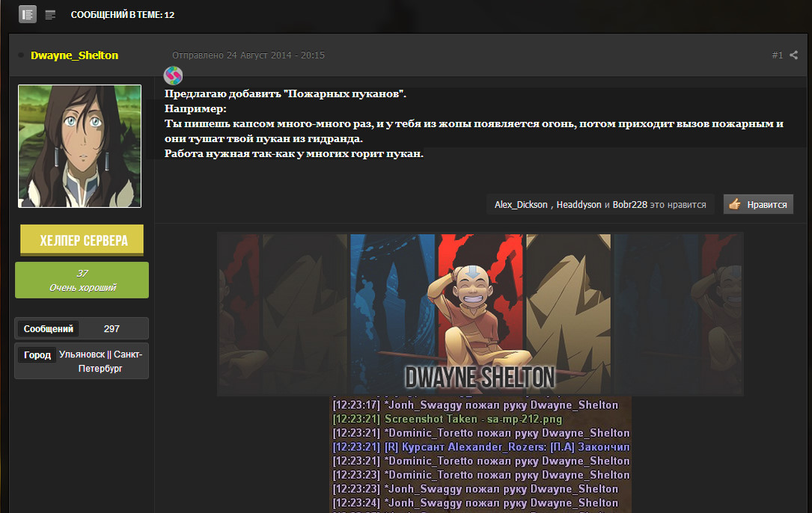Open the Alex_Dickson profile from likes
Screen dimensions: 812x513
[x=520, y=204]
